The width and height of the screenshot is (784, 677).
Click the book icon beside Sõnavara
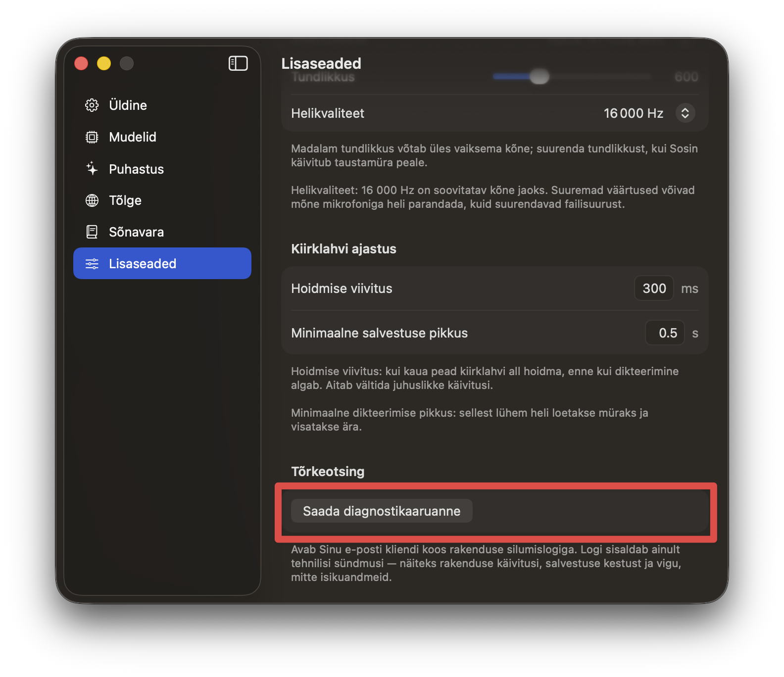[x=92, y=232]
